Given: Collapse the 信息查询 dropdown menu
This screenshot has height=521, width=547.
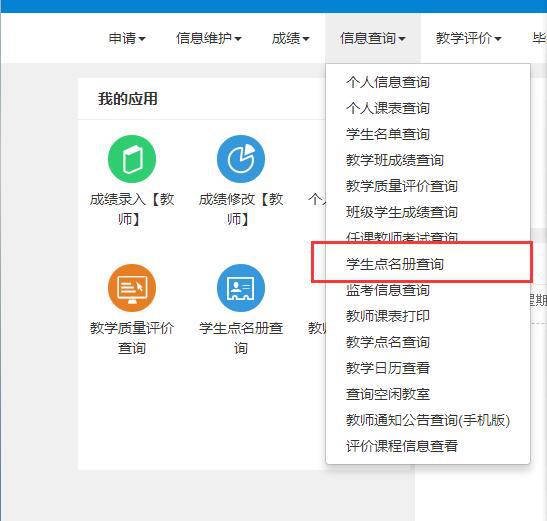Looking at the screenshot, I should click(x=373, y=38).
